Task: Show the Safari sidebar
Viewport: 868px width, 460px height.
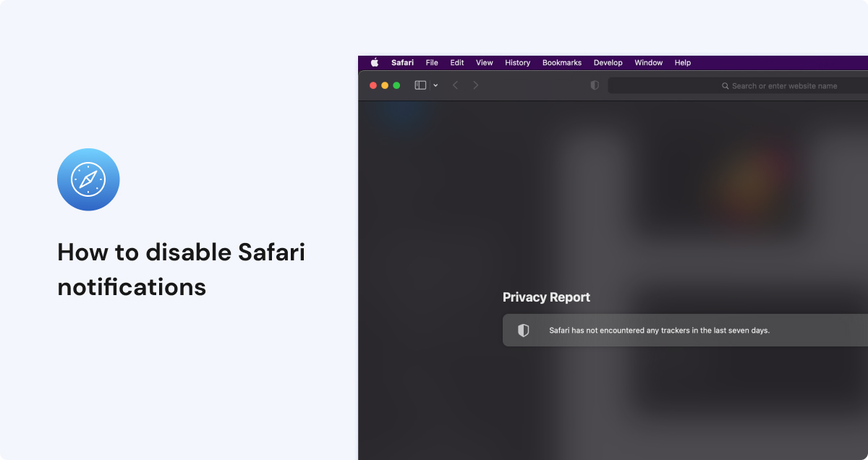Action: [x=420, y=85]
